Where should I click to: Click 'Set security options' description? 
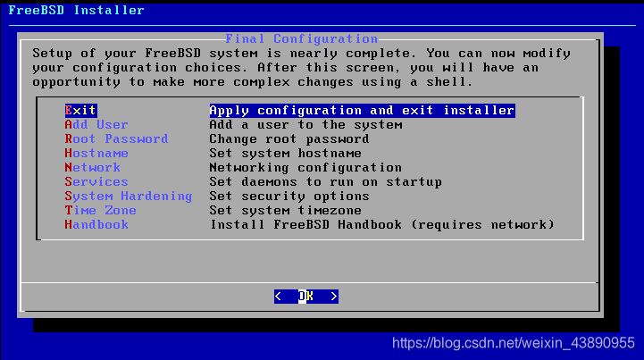pos(289,196)
